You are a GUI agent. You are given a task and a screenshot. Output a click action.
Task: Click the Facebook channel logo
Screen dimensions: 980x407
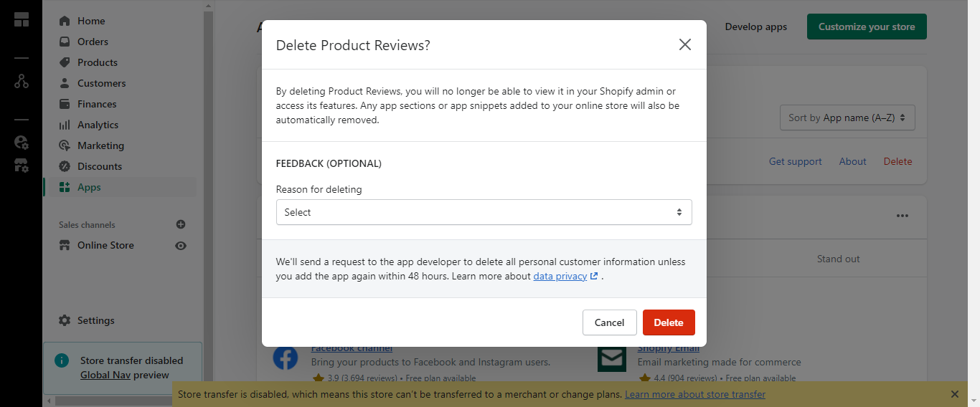pos(286,358)
